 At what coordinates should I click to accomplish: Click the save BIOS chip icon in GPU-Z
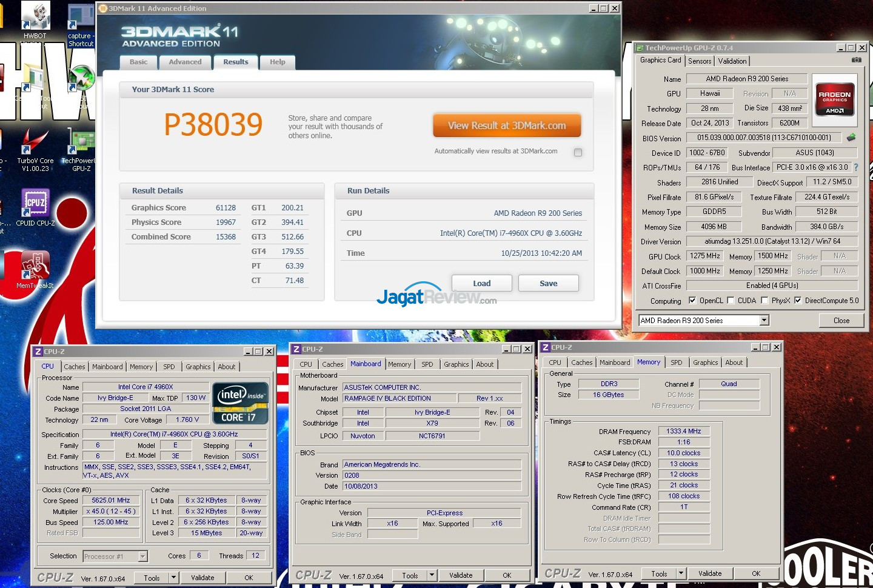click(x=851, y=138)
